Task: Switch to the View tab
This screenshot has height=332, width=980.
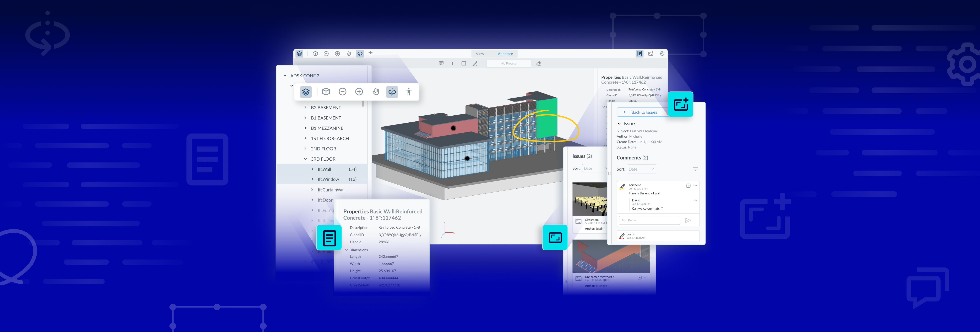Action: click(480, 54)
